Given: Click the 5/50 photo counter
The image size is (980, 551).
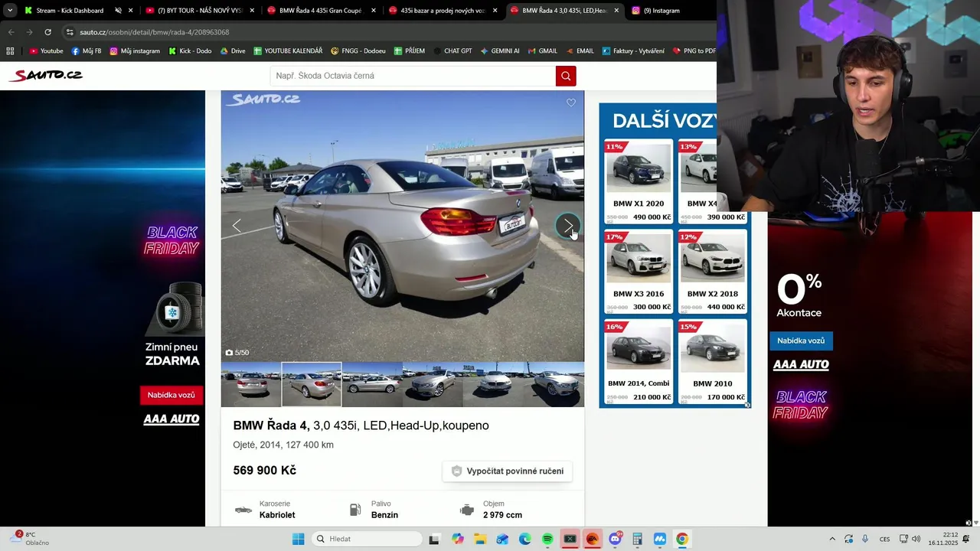Looking at the screenshot, I should pyautogui.click(x=237, y=353).
